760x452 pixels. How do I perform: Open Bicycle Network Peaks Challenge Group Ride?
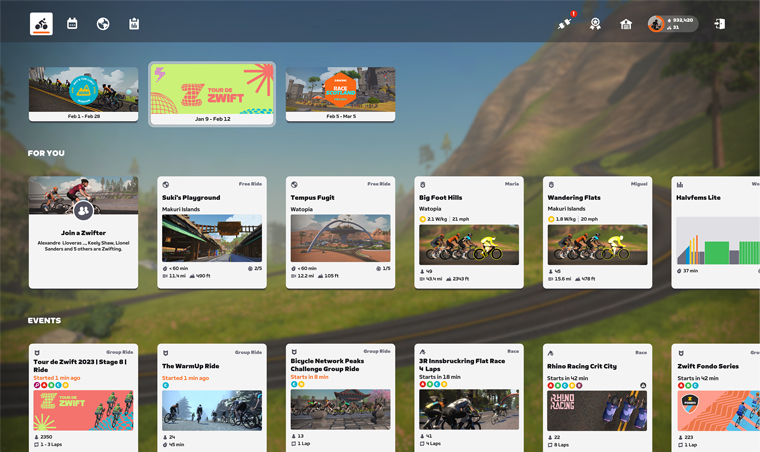[x=340, y=398]
